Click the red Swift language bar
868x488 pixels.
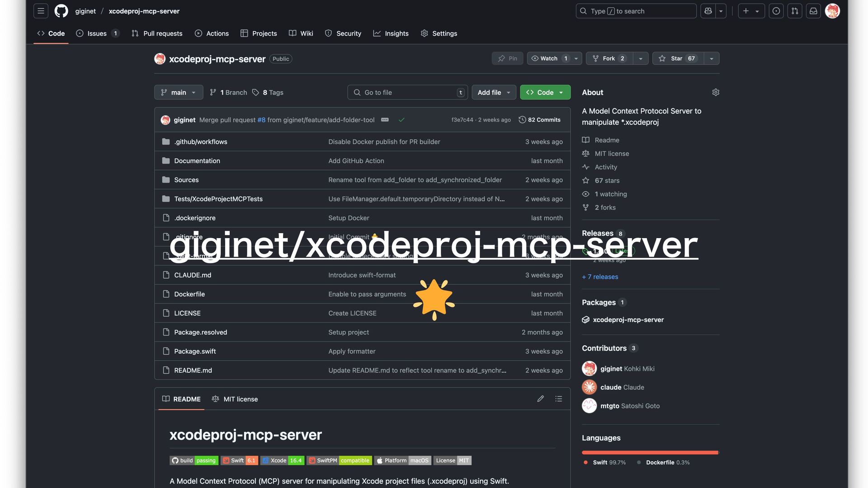click(x=649, y=452)
